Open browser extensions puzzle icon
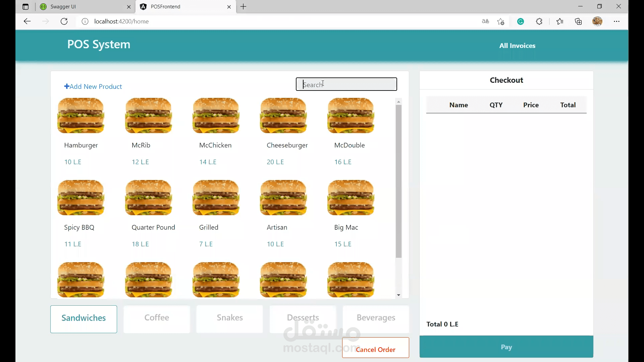The width and height of the screenshot is (644, 362). tap(539, 21)
